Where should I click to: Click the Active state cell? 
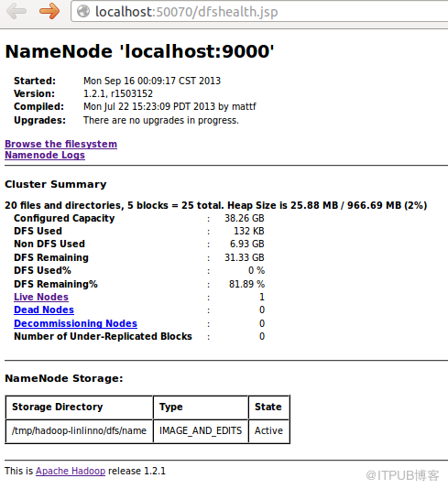(269, 430)
